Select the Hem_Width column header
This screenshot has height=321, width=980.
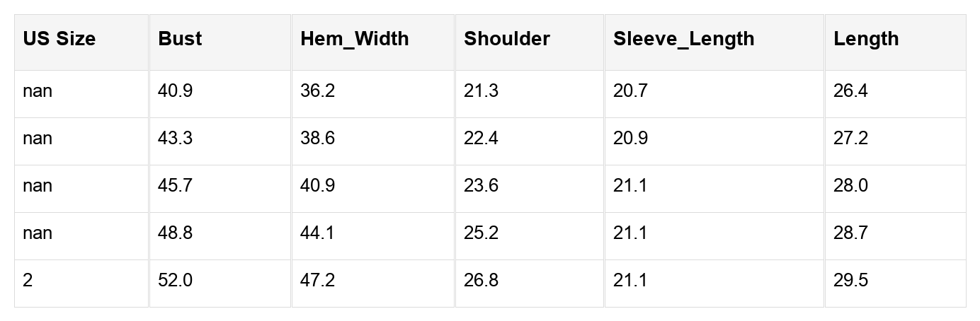(355, 39)
